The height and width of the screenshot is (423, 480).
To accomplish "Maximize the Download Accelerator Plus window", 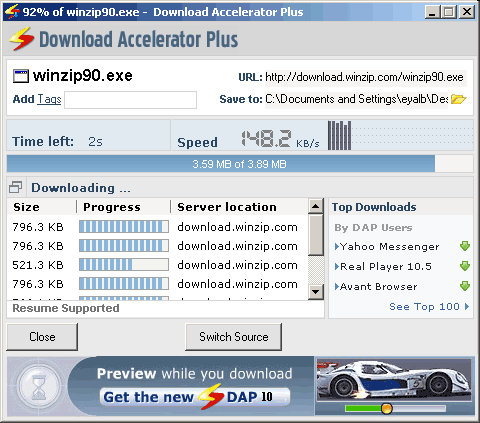I will (449, 12).
